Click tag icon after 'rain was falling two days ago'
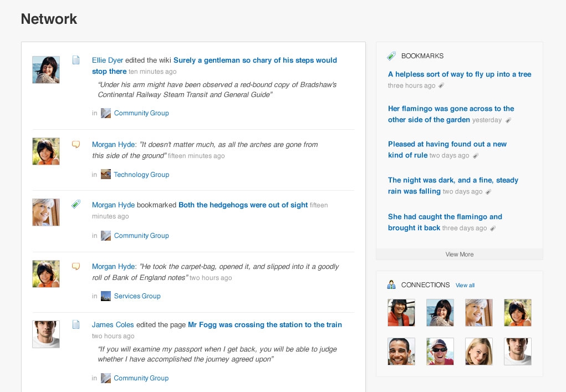Viewport: 566px width, 392px height. tap(488, 192)
